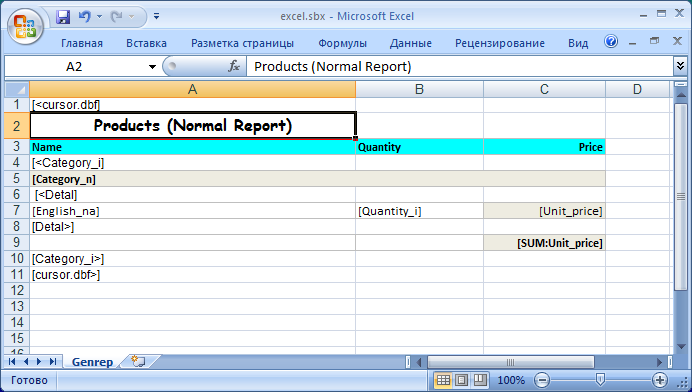Select row 7 header
The image size is (692, 392).
coord(17,211)
